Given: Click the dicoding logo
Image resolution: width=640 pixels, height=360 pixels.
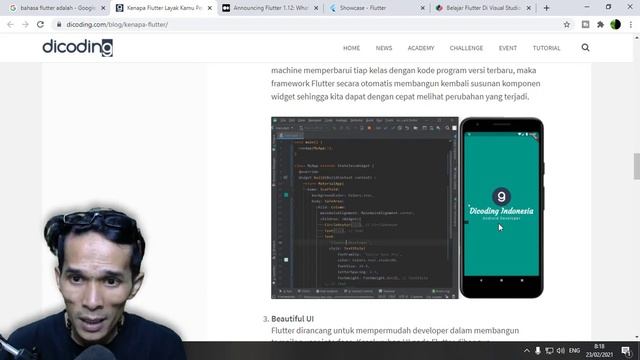Looking at the screenshot, I should click(78, 47).
